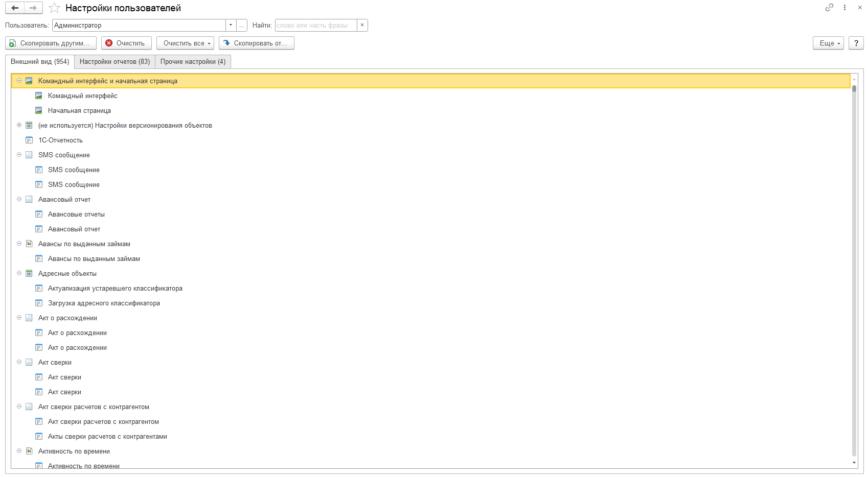Click the icon of Командный интерфейс child row
868x477 pixels.
point(39,96)
